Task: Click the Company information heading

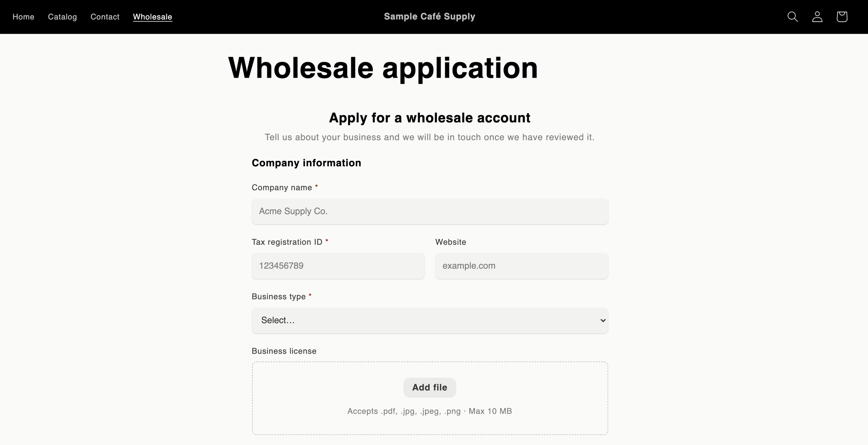Action: pyautogui.click(x=306, y=163)
